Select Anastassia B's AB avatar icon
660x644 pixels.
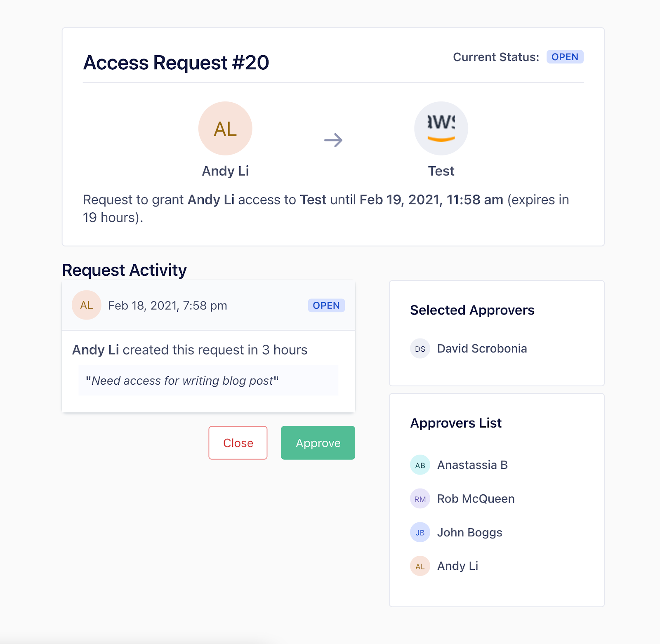420,465
